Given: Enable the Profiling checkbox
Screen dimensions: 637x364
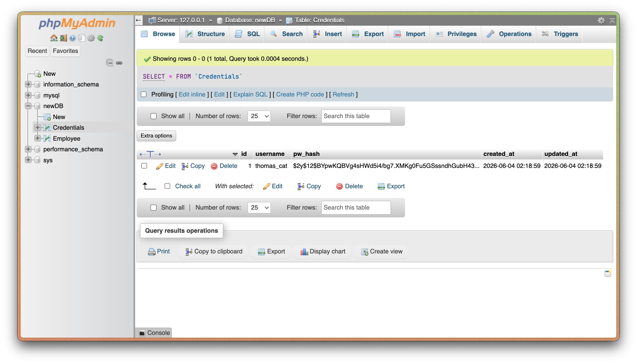Looking at the screenshot, I should point(144,94).
